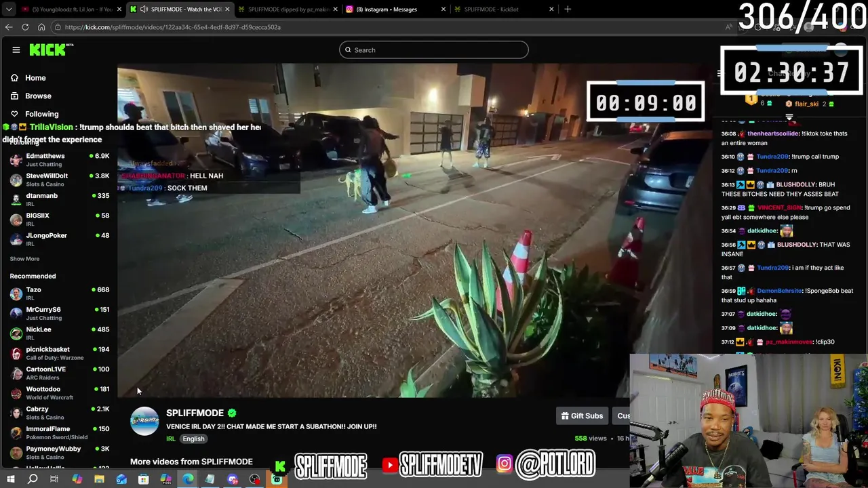Open OBS Studio from the taskbar

[x=254, y=479]
